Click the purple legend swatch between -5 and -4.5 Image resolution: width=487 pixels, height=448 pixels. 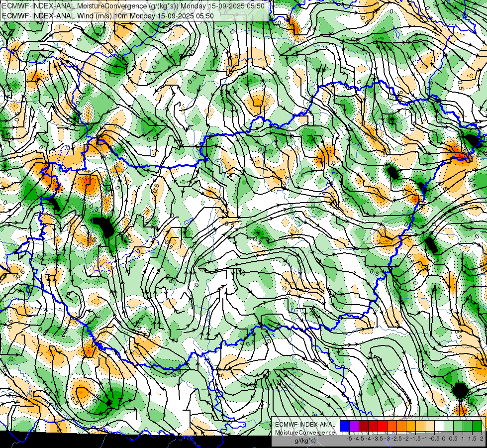354,426
